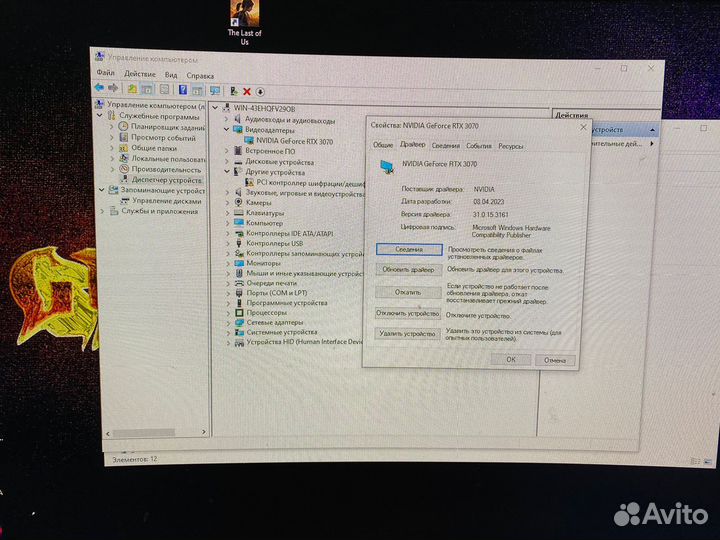This screenshot has height=540, width=720.
Task: Click the update driver toolbar icon
Action: coord(234,91)
